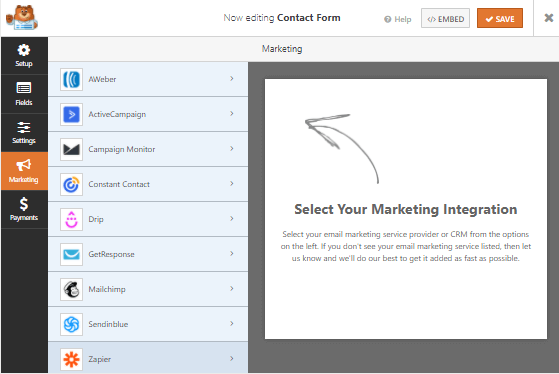Open the Setup gear icon
The width and height of the screenshot is (559, 374).
point(24,50)
